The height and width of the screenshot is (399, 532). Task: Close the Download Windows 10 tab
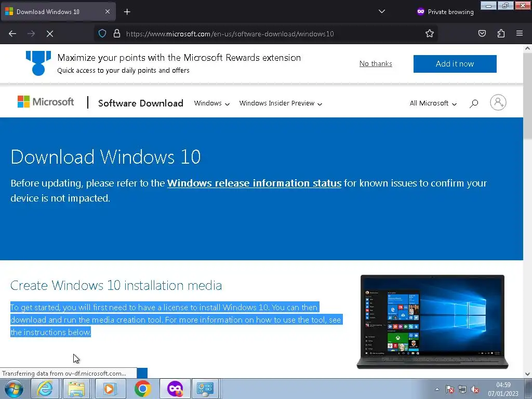[x=107, y=11]
